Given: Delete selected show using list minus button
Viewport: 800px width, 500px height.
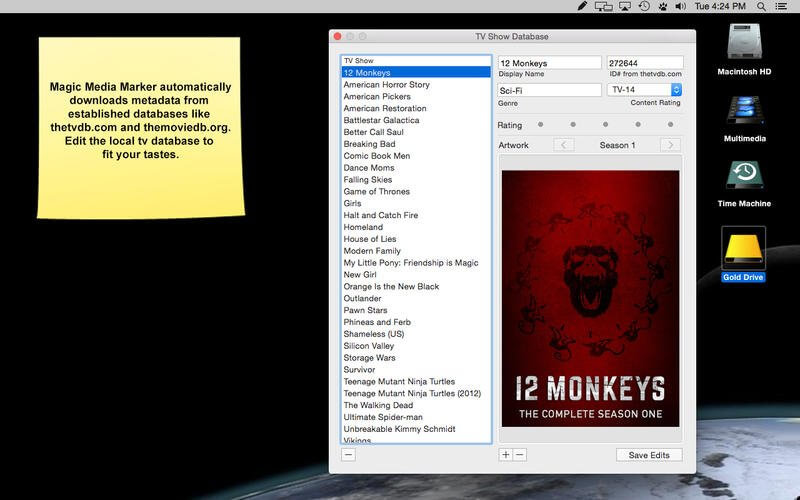Looking at the screenshot, I should pyautogui.click(x=348, y=455).
